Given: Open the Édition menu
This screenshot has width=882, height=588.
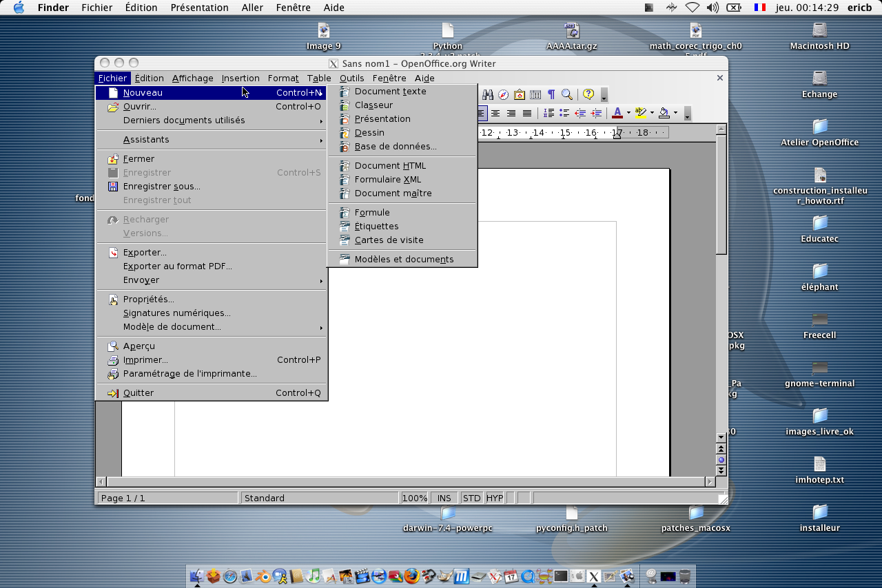Looking at the screenshot, I should click(x=149, y=78).
